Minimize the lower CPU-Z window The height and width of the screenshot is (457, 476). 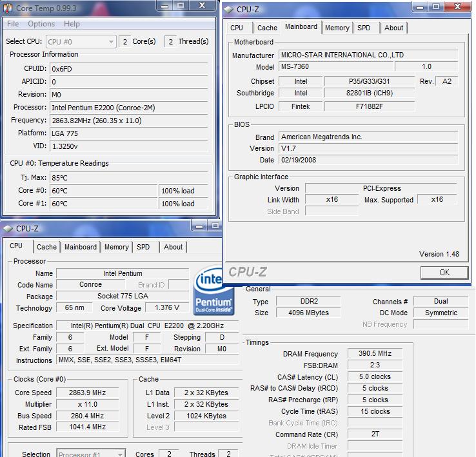(199, 226)
